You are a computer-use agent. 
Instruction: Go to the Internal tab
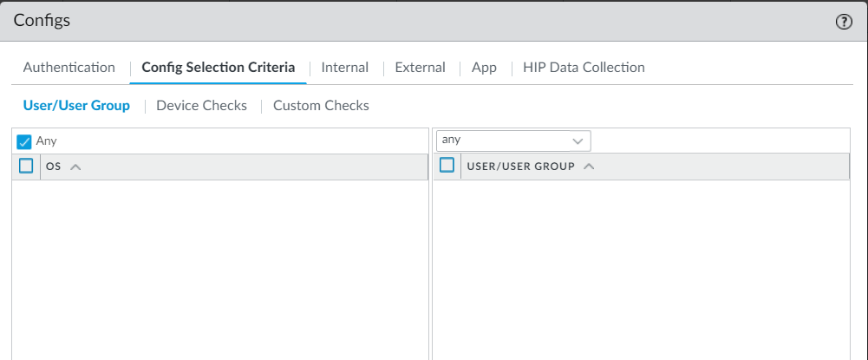(344, 67)
